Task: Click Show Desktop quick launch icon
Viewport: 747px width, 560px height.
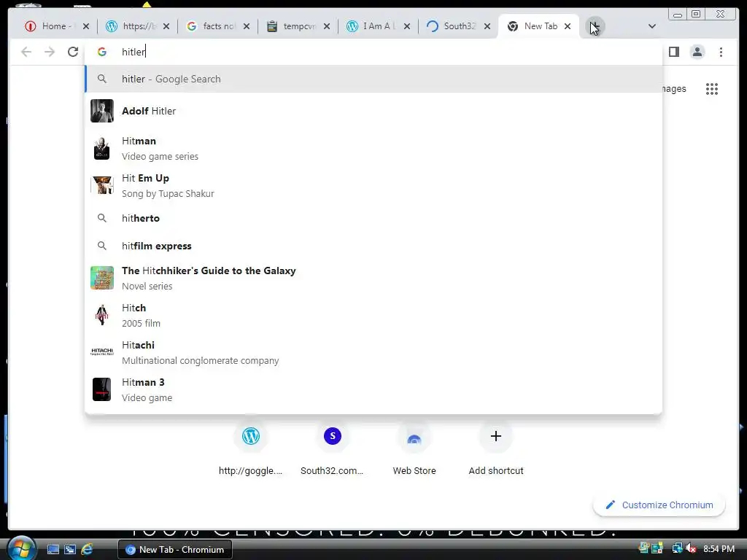Action: tap(53, 550)
